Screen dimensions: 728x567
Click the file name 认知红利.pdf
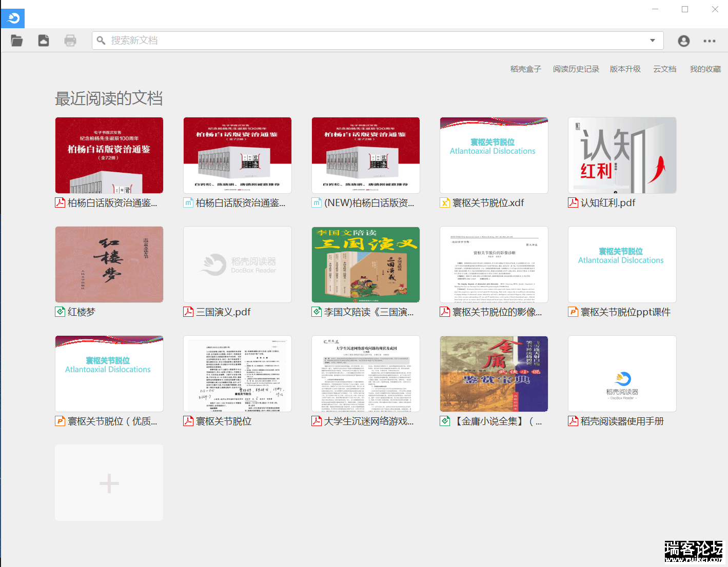tap(608, 203)
